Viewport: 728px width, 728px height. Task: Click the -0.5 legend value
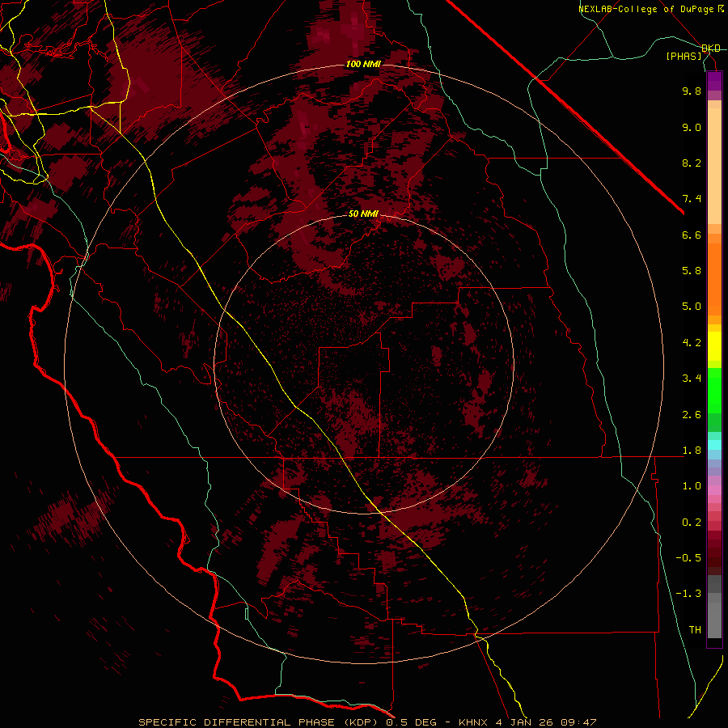pos(688,558)
